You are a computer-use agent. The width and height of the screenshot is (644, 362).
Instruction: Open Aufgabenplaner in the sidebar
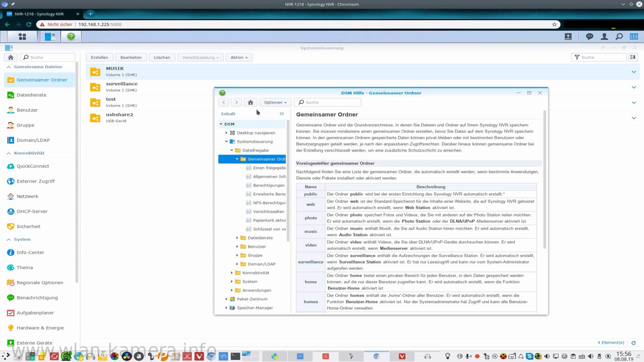pyautogui.click(x=40, y=313)
